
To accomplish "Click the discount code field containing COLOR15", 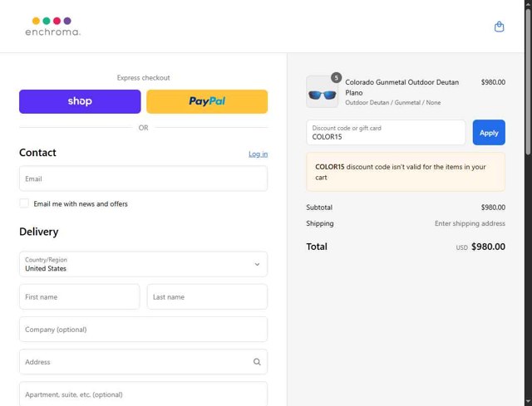I will pyautogui.click(x=386, y=133).
